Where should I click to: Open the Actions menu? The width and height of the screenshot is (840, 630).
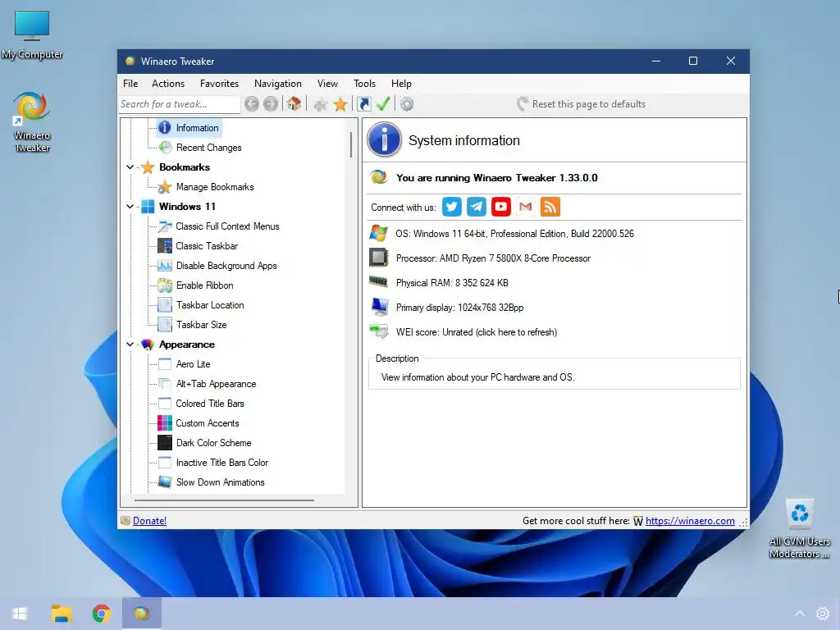[x=168, y=84]
